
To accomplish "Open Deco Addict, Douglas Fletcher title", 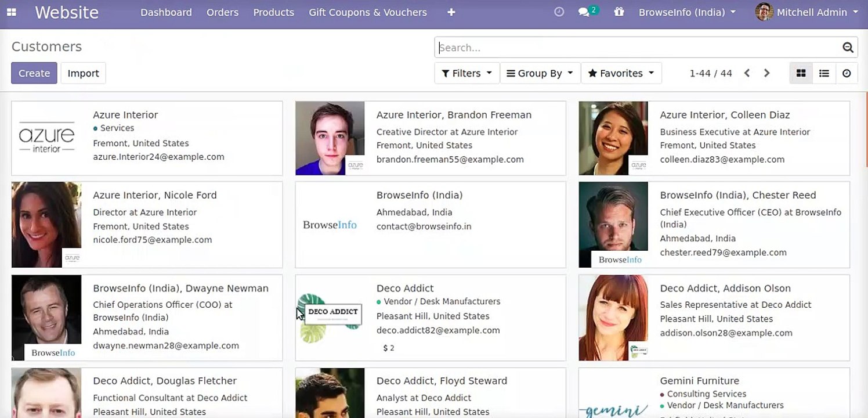I will click(165, 381).
